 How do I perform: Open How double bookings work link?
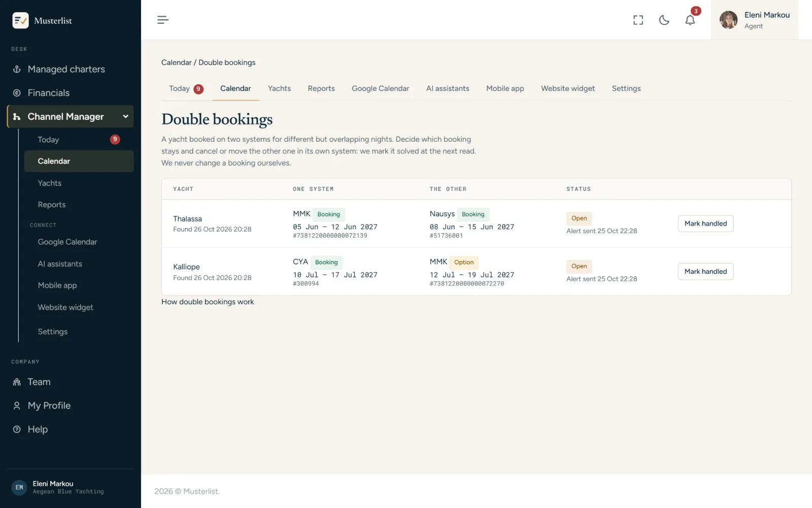[x=208, y=302]
